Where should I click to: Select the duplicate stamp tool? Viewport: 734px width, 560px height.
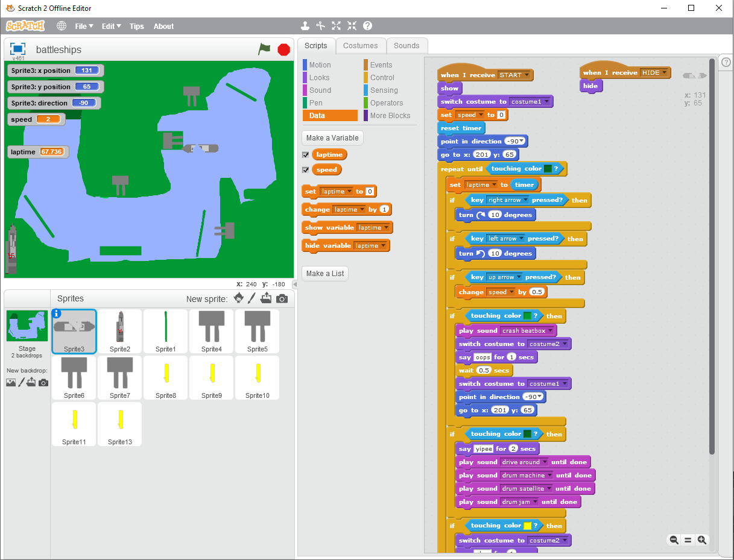pos(305,26)
